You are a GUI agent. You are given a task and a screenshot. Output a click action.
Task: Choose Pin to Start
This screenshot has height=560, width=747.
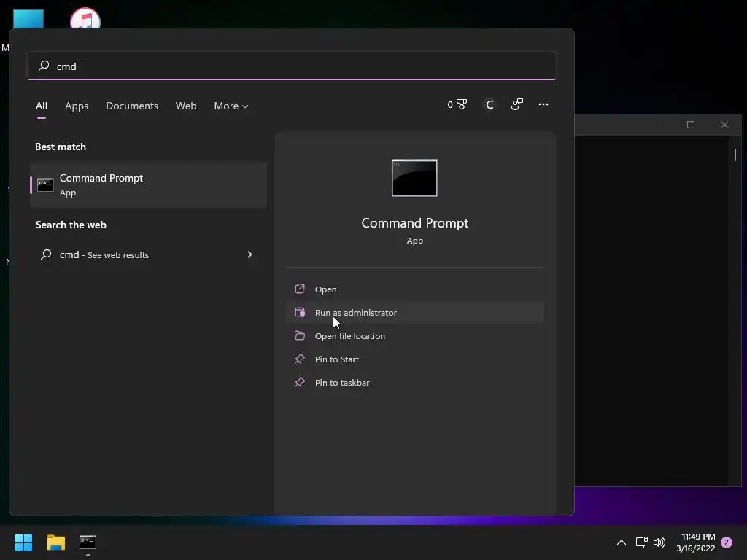415,359
